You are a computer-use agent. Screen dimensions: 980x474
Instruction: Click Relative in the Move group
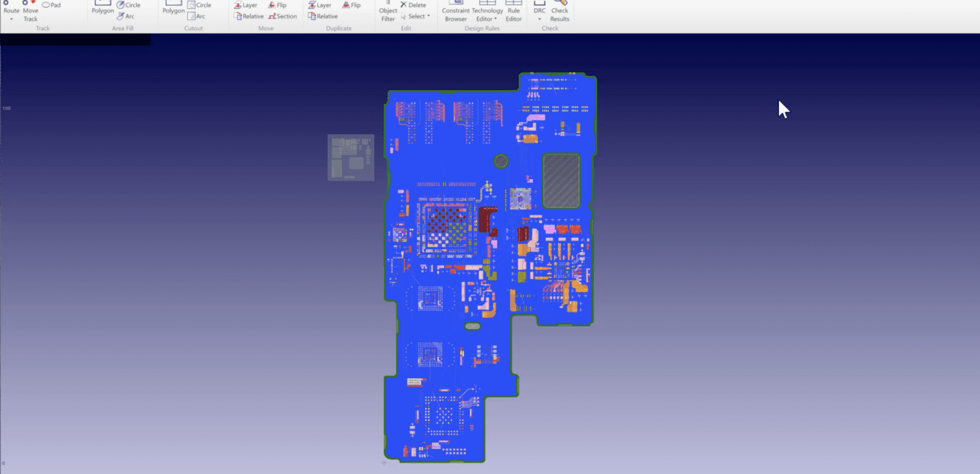[x=249, y=16]
